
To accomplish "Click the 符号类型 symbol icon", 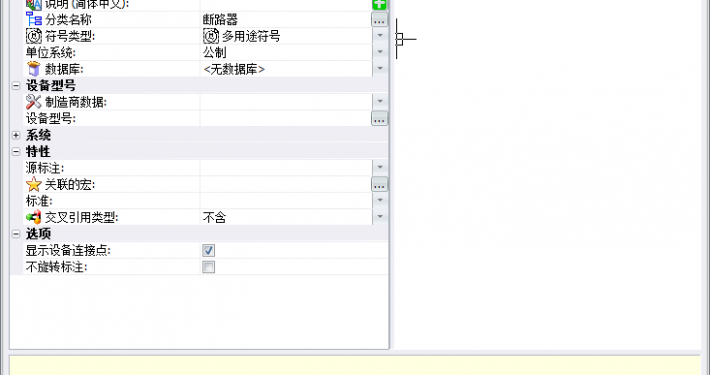I will click(34, 36).
